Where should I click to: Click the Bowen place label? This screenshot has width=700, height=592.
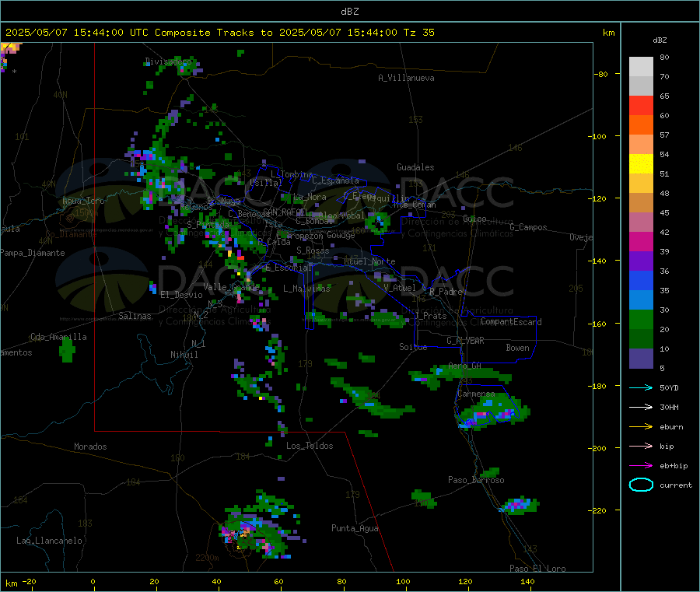517,348
